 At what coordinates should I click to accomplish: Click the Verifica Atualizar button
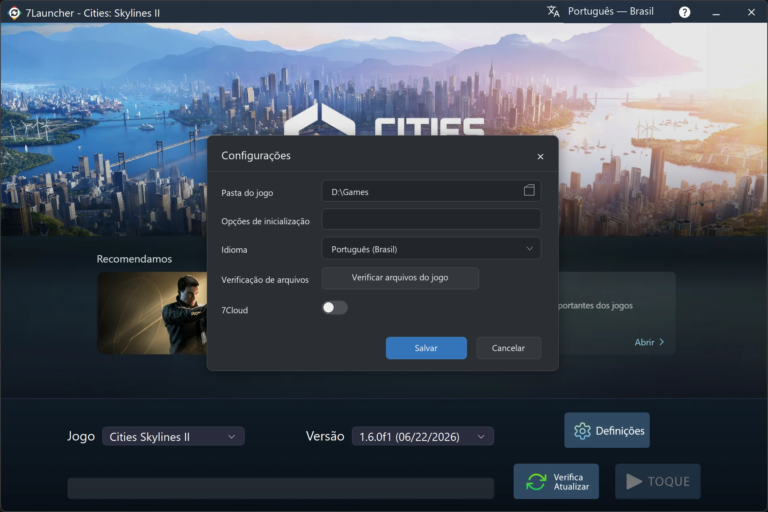pyautogui.click(x=556, y=482)
